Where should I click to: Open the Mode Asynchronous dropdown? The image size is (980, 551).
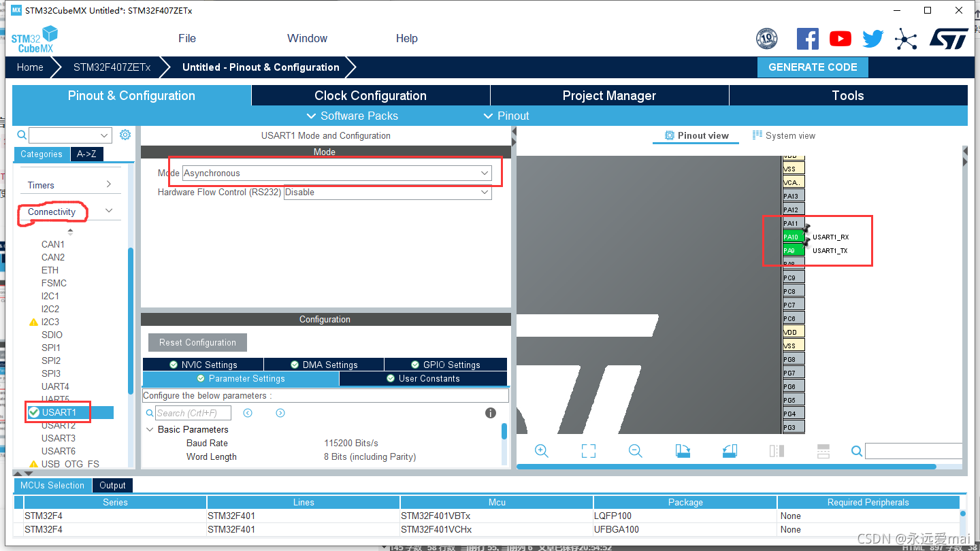337,173
